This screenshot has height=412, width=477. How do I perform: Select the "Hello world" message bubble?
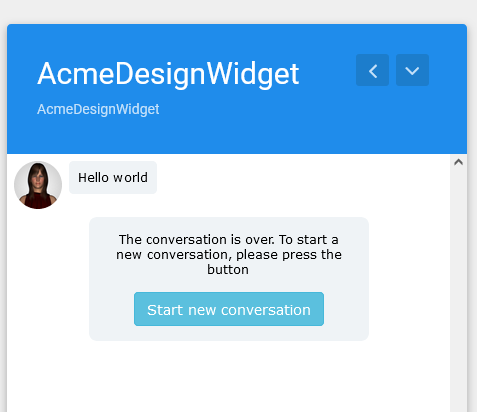(x=113, y=177)
